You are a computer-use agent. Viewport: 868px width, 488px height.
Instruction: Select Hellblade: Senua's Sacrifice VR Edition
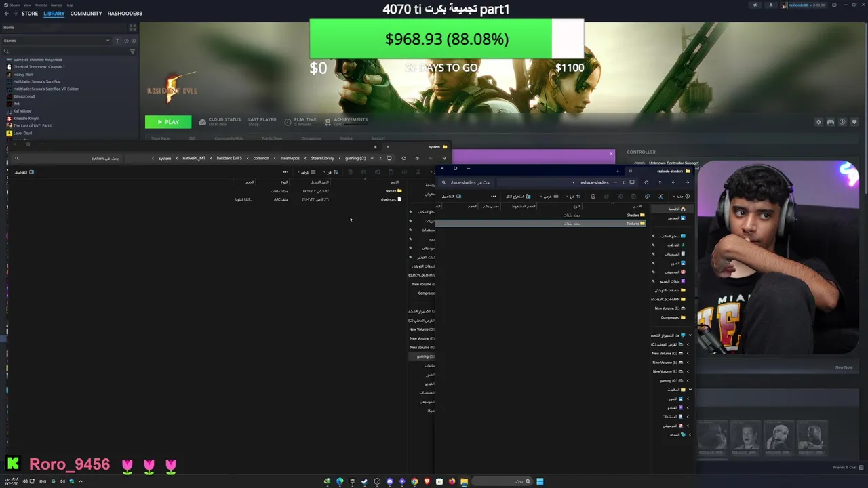tap(45, 89)
